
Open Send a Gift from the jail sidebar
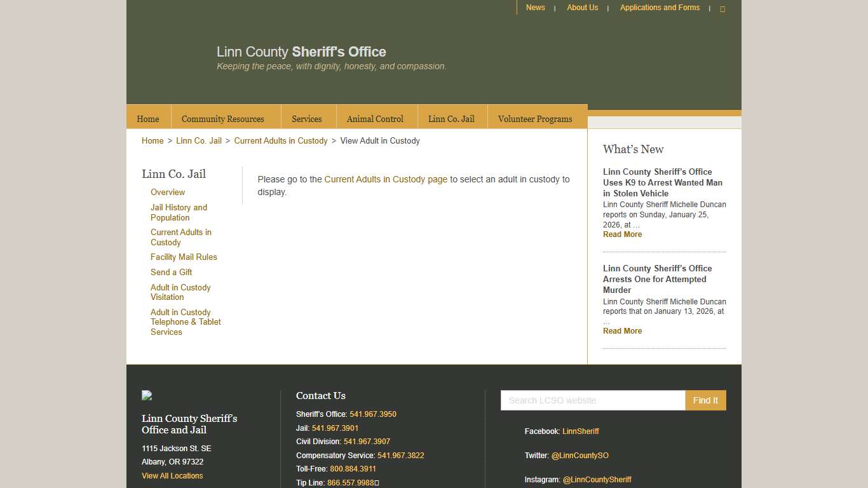pos(171,272)
